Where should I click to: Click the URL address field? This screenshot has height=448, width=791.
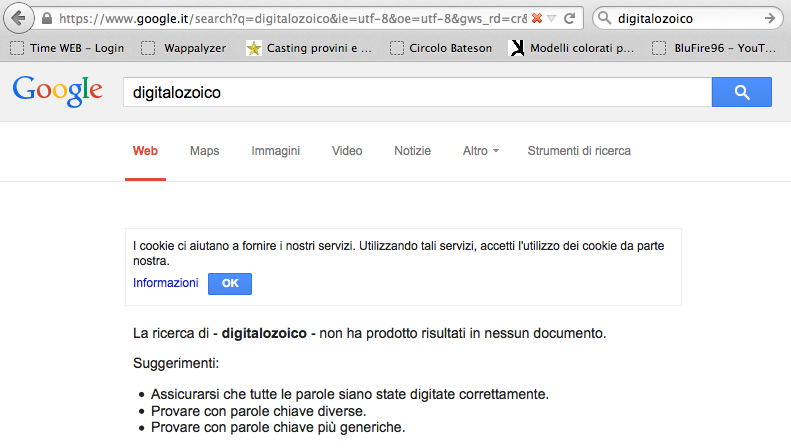click(293, 19)
